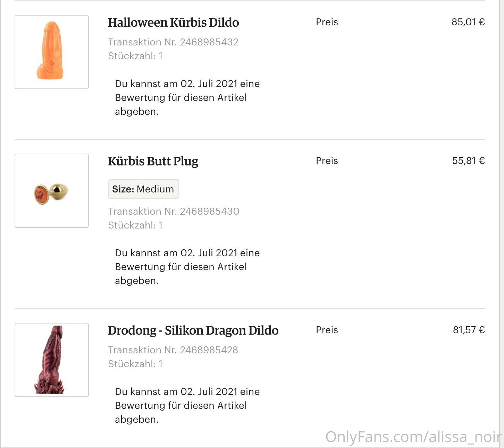Image resolution: width=504 pixels, height=448 pixels.
Task: Click the Size: Medium tag
Action: [143, 189]
